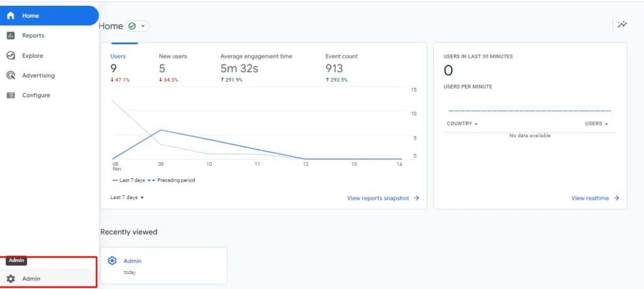Open the USERS metric dropdown in realtime card

click(596, 124)
